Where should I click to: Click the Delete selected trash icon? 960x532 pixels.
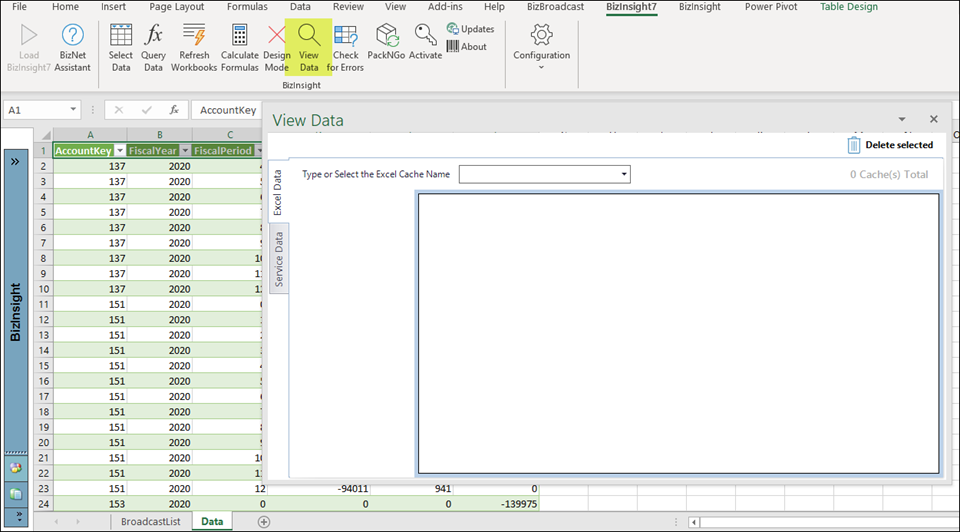coord(853,145)
